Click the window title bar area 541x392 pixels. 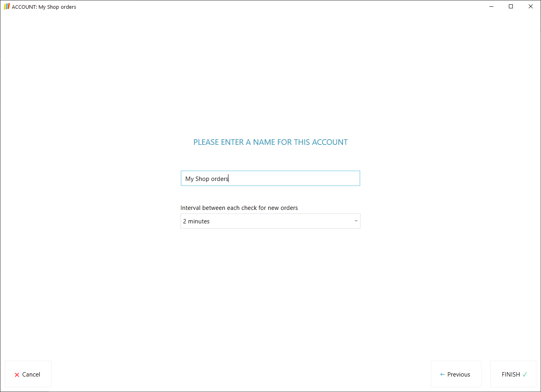(238, 6)
